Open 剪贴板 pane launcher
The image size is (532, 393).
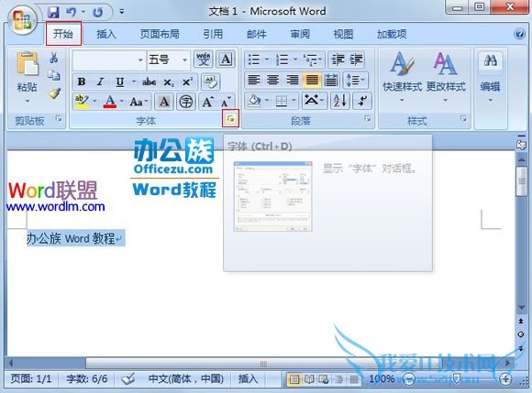tap(59, 118)
